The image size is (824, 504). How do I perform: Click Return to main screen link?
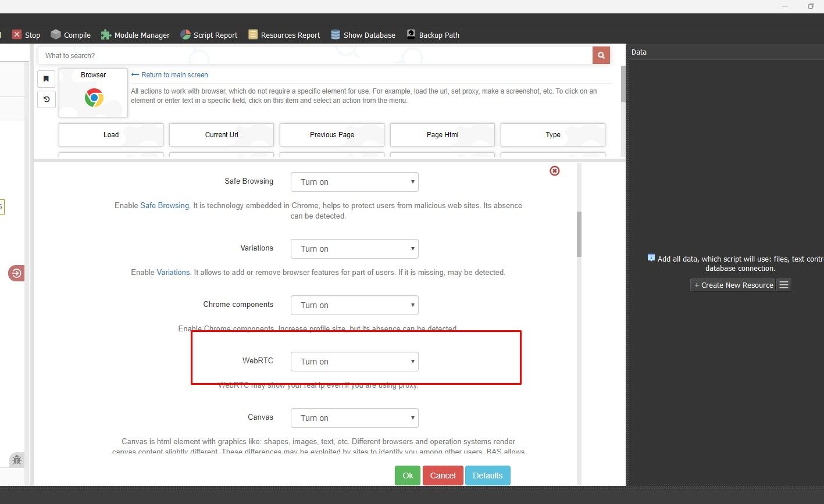[174, 75]
